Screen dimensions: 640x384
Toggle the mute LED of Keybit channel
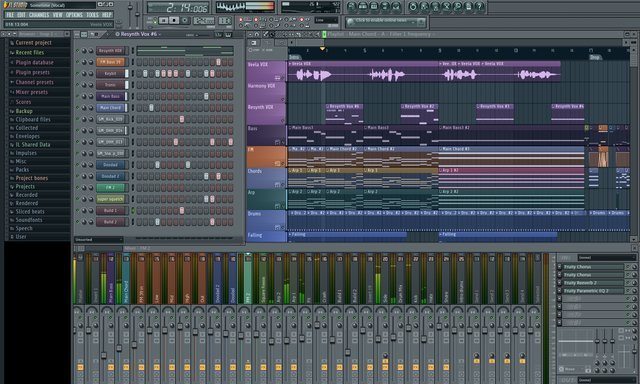pyautogui.click(x=78, y=73)
